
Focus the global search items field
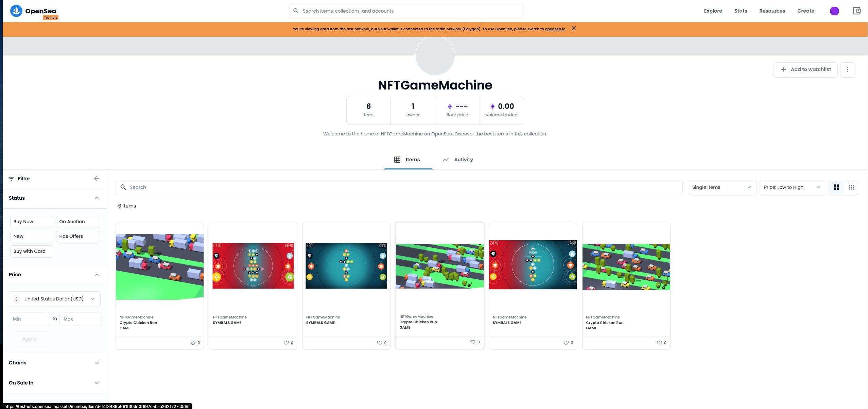(x=407, y=11)
